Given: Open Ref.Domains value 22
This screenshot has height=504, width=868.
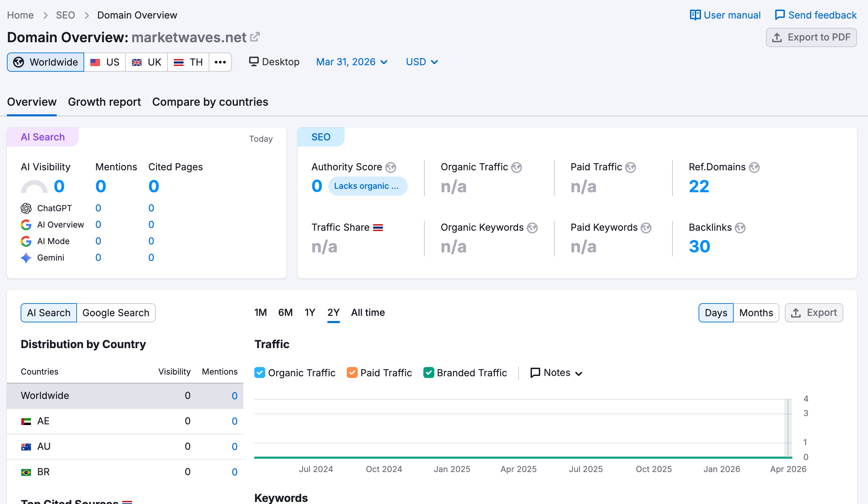Looking at the screenshot, I should point(699,186).
